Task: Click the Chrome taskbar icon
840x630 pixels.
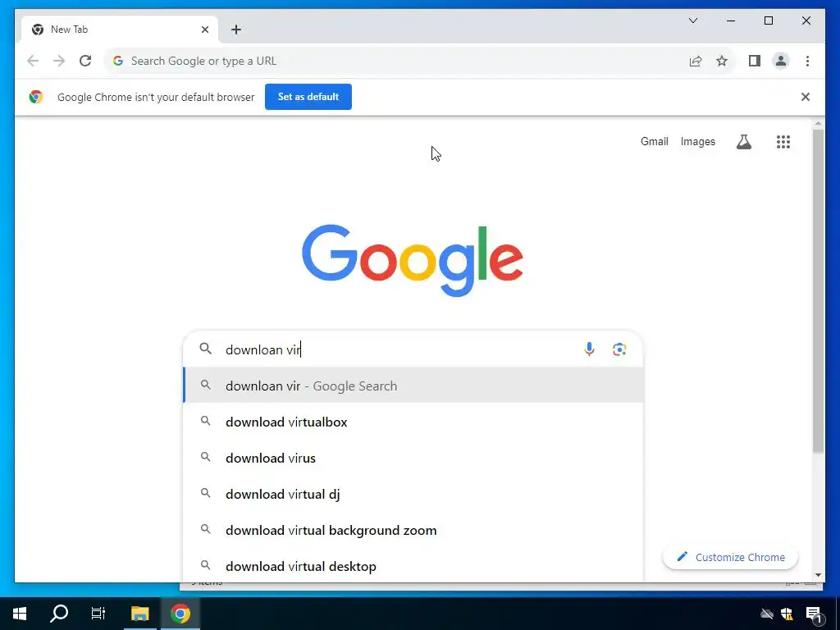Action: [180, 614]
